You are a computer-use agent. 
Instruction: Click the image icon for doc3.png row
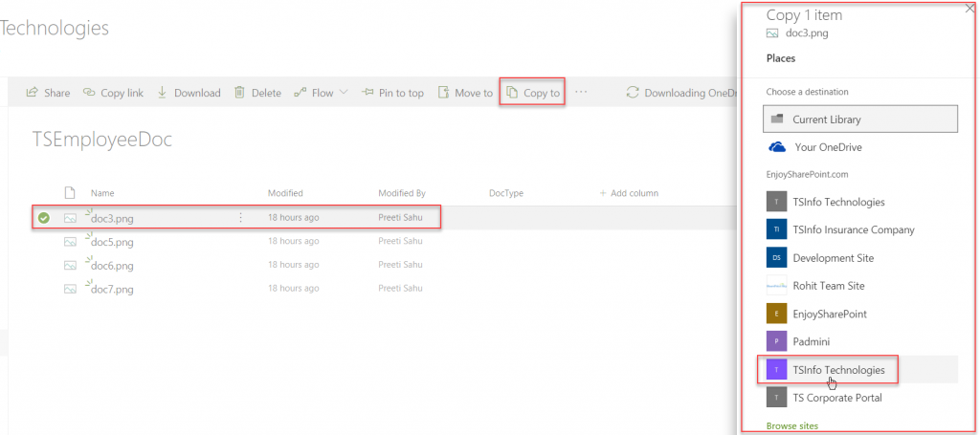(70, 218)
